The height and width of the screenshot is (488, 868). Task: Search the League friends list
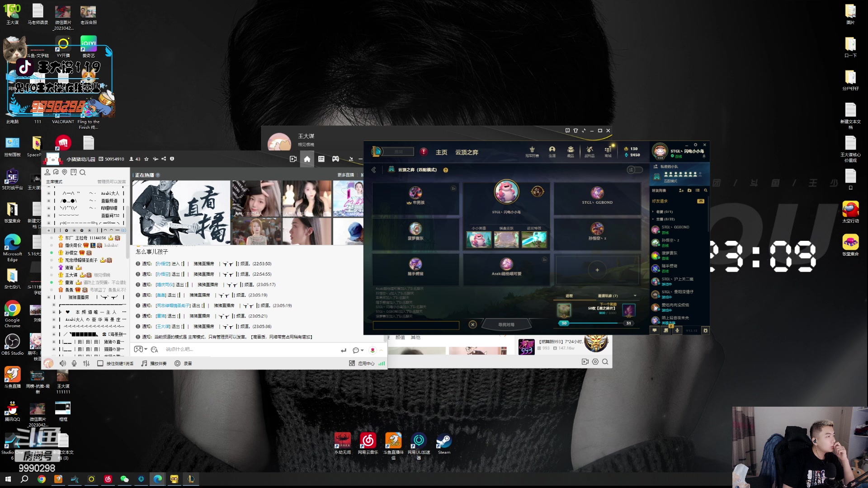(x=706, y=190)
